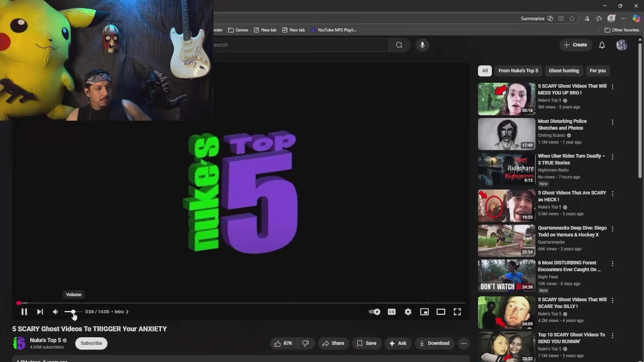Open the YouTube Create menu
The image size is (644, 362).
coord(575,45)
